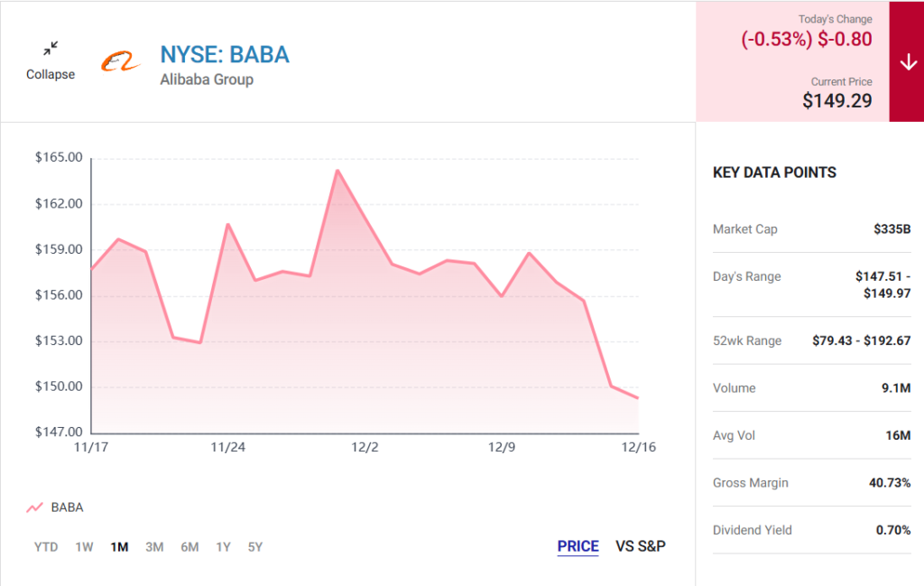
Task: Click the chart peak near 12/2
Action: 337,171
